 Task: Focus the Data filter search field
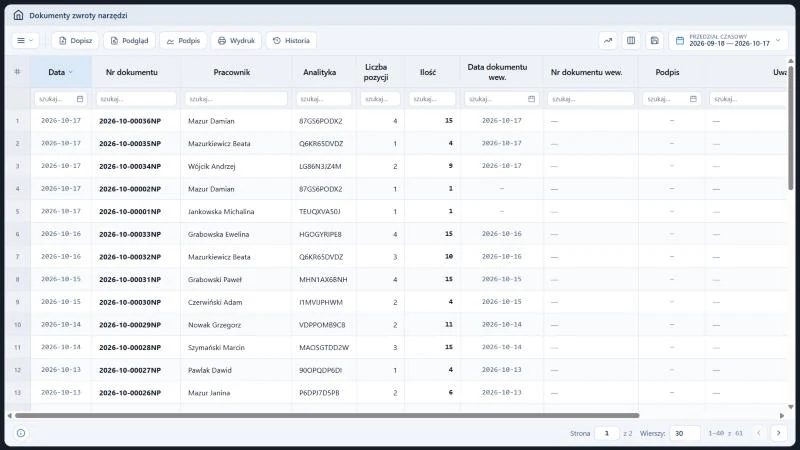[x=61, y=99]
